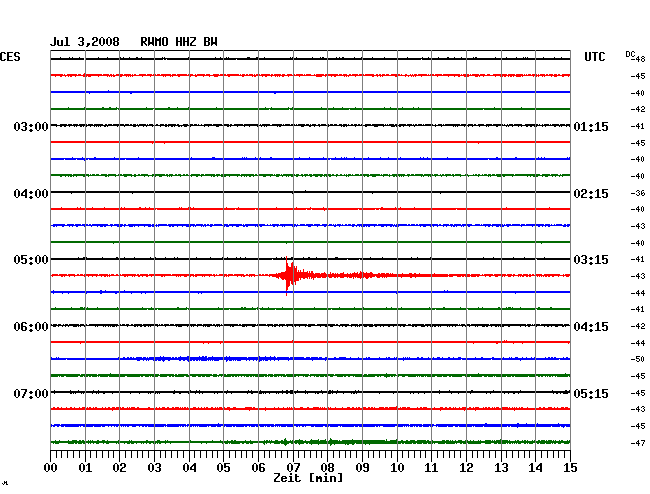
Task: Click the station code "RWMO" in the title
Action: point(154,42)
